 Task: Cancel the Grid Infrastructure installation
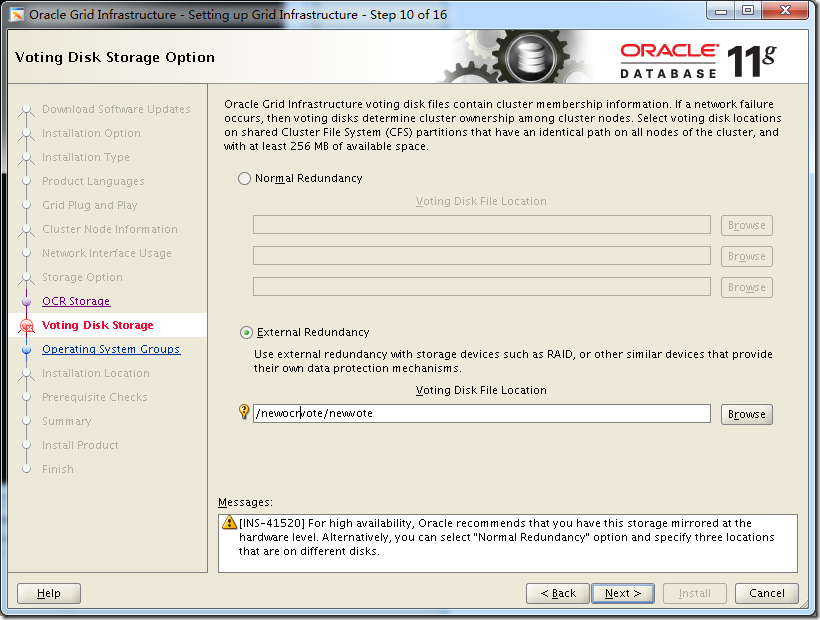pyautogui.click(x=766, y=593)
